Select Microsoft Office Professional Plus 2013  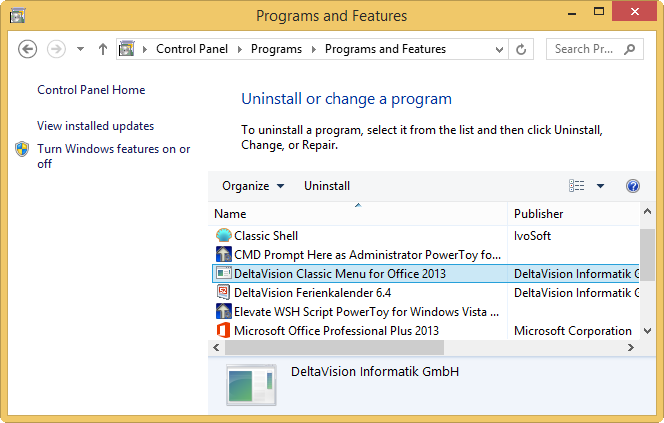click(336, 331)
